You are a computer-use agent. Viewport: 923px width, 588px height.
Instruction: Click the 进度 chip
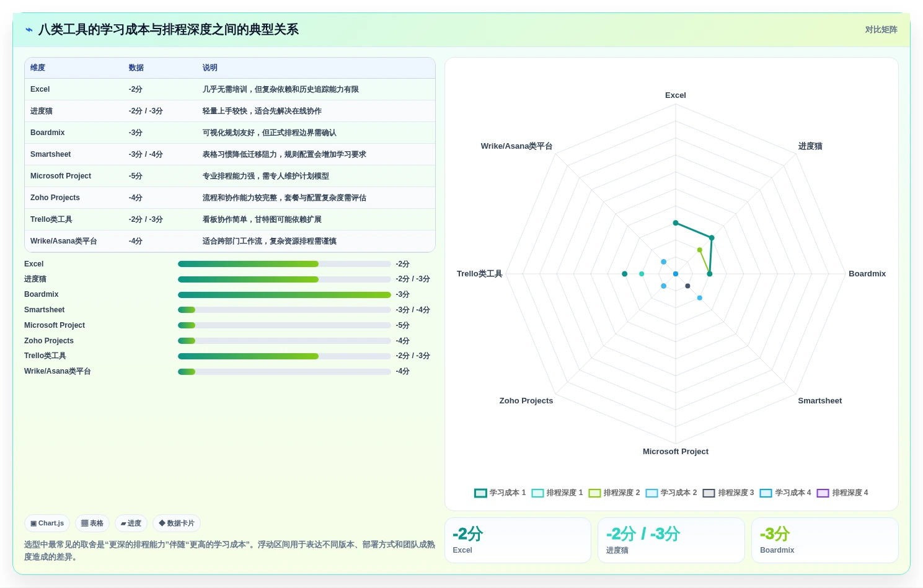coord(131,524)
